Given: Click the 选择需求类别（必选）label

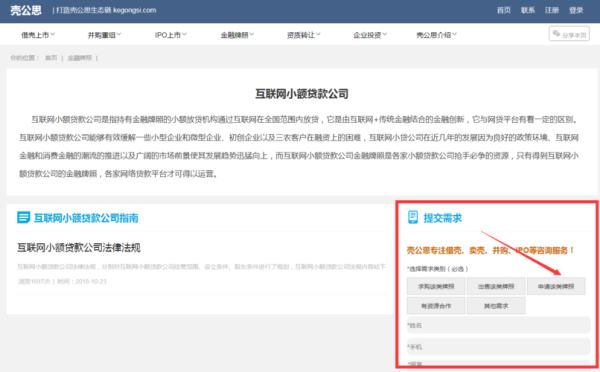Looking at the screenshot, I should 437,269.
